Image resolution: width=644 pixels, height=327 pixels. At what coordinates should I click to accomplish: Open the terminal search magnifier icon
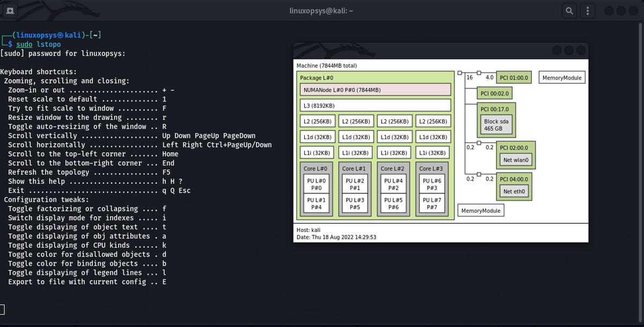coord(569,11)
